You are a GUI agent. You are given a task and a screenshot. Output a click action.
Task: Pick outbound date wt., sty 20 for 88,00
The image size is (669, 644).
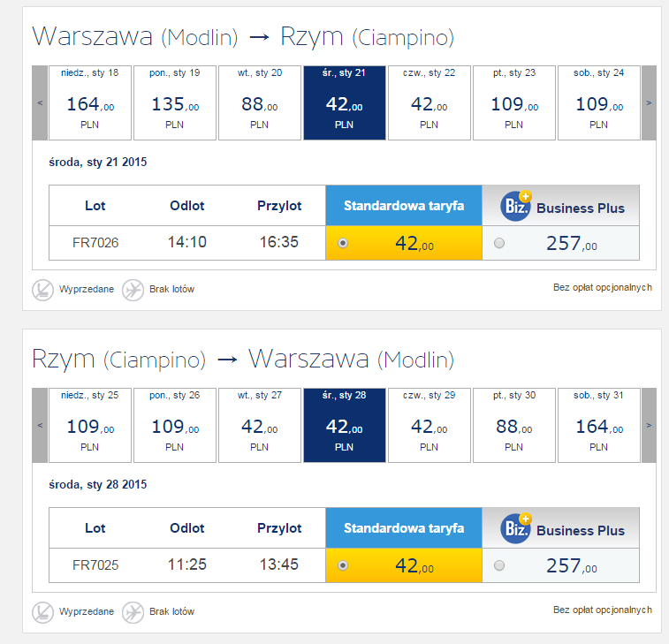pyautogui.click(x=260, y=102)
